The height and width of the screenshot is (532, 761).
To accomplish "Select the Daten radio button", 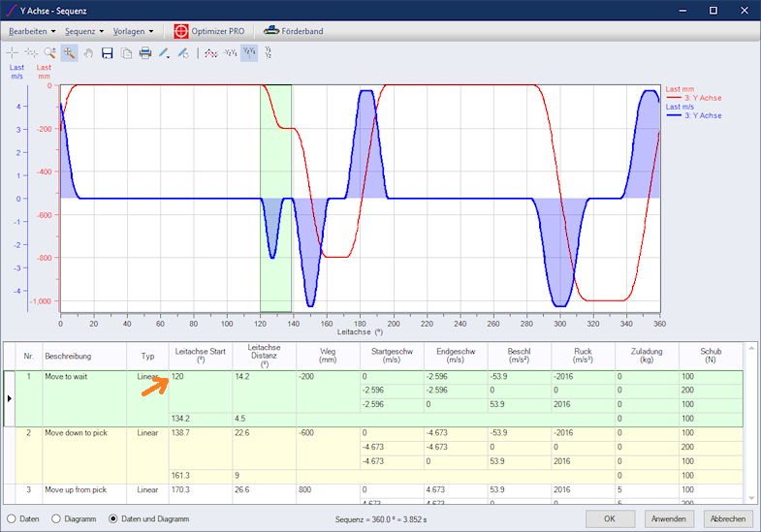I will 13,519.
